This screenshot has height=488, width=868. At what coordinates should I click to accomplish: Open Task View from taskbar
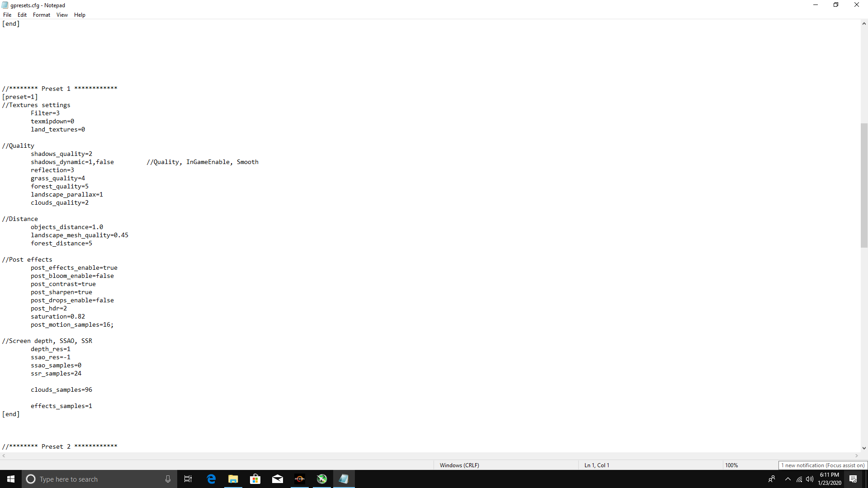188,479
